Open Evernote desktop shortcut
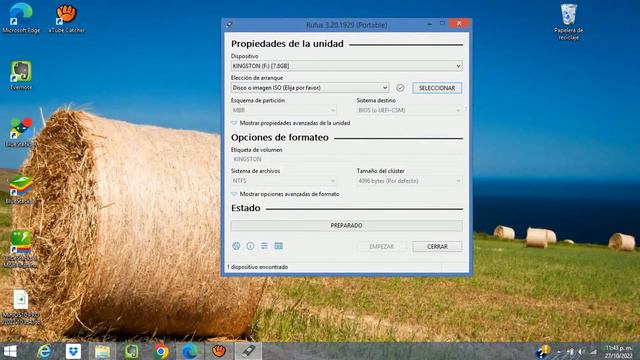The image size is (640, 360). tap(20, 75)
